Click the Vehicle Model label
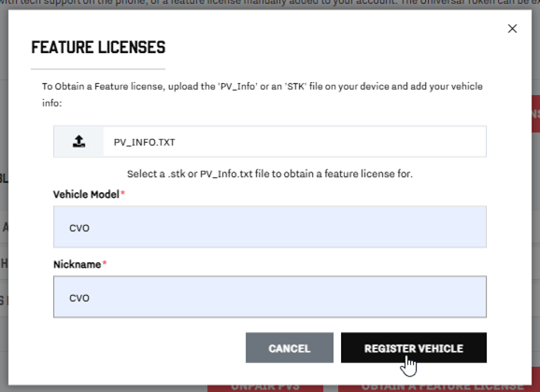The width and height of the screenshot is (540, 392). [86, 194]
